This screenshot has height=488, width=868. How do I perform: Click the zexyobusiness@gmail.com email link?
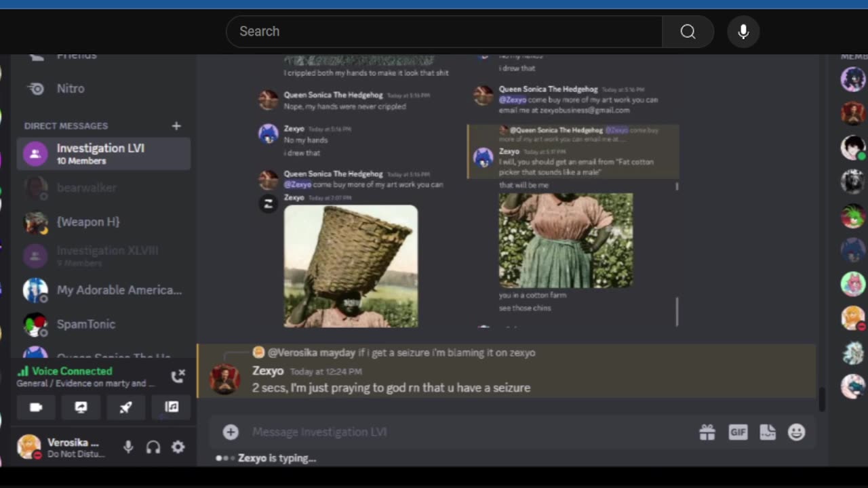tap(589, 110)
